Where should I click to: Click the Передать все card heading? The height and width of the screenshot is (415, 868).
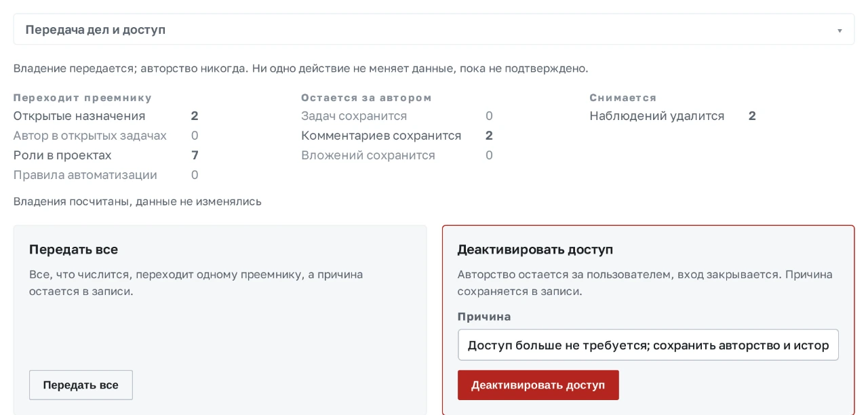coord(73,250)
